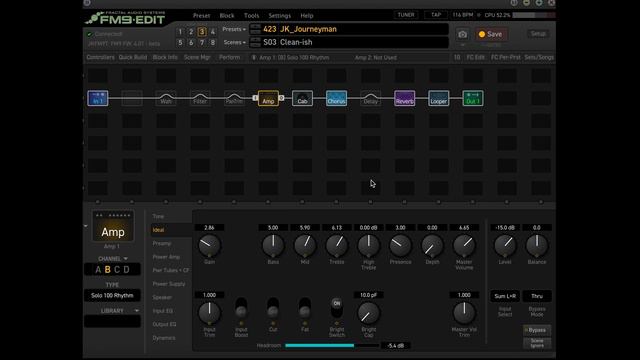
Task: Open amp Type selector Solo 100 Rhythm
Action: [112, 296]
